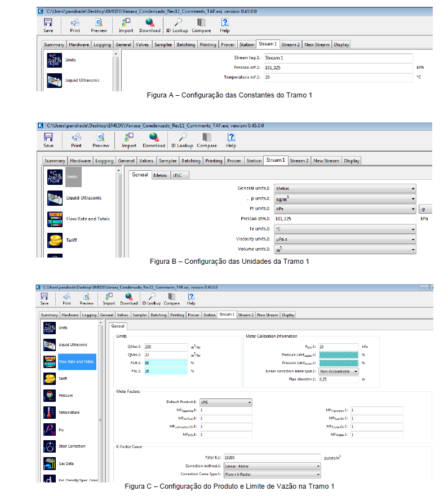Click Save in the Figura A toolbar
This screenshot has height=496, width=448.
click(48, 25)
